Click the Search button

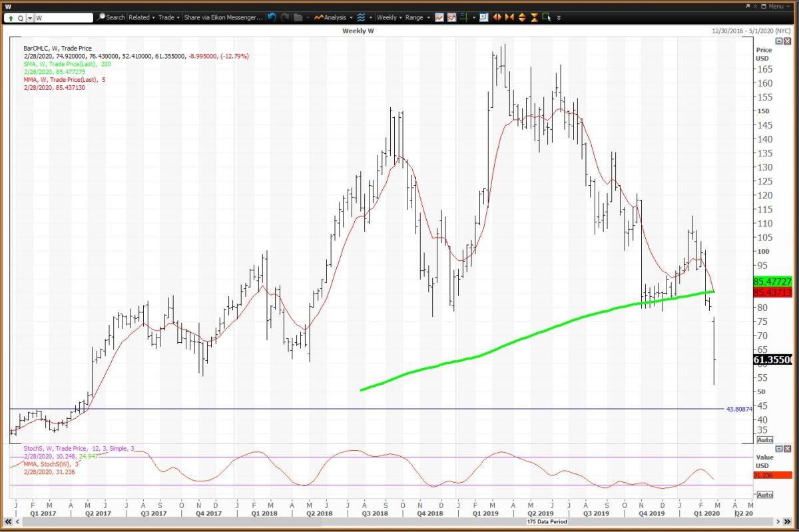coord(111,17)
